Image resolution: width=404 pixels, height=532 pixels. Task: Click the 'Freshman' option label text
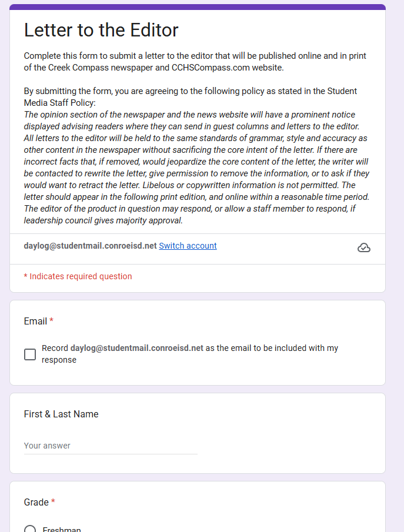click(62, 529)
